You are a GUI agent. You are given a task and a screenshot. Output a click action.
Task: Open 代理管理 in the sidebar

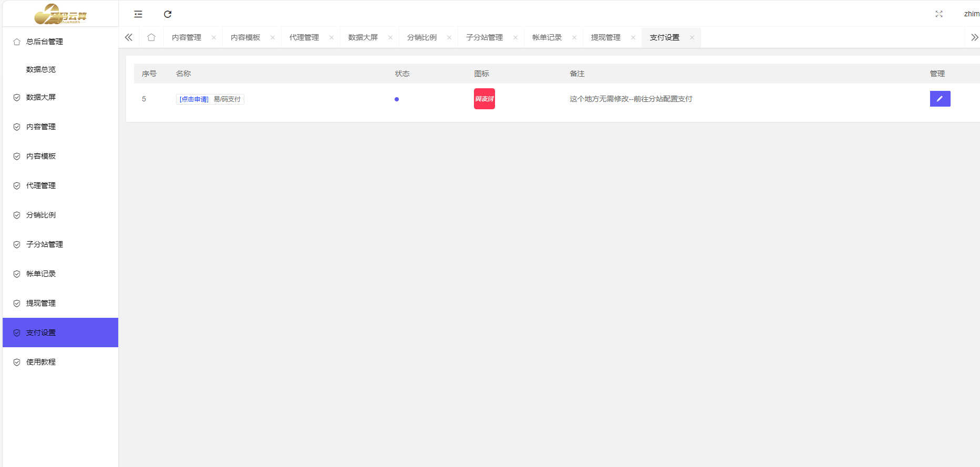60,185
